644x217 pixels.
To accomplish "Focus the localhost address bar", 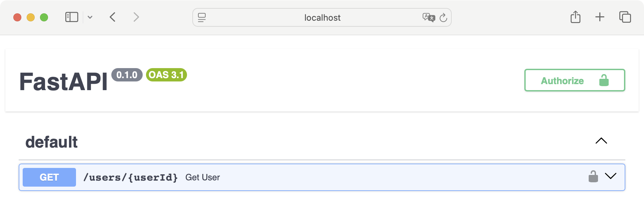I will 322,18.
